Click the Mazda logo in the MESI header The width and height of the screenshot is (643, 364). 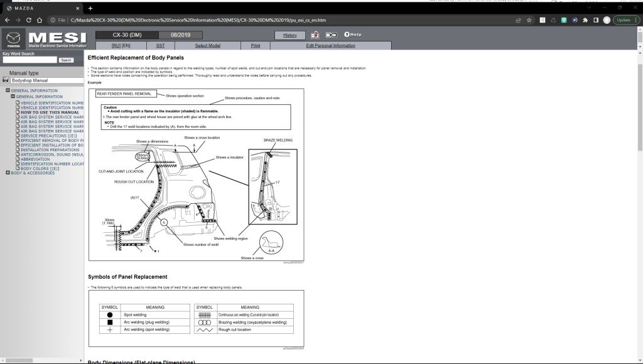point(13,39)
